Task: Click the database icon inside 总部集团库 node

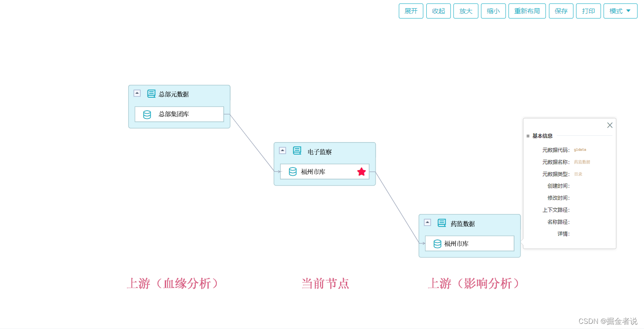Action: 146,114
